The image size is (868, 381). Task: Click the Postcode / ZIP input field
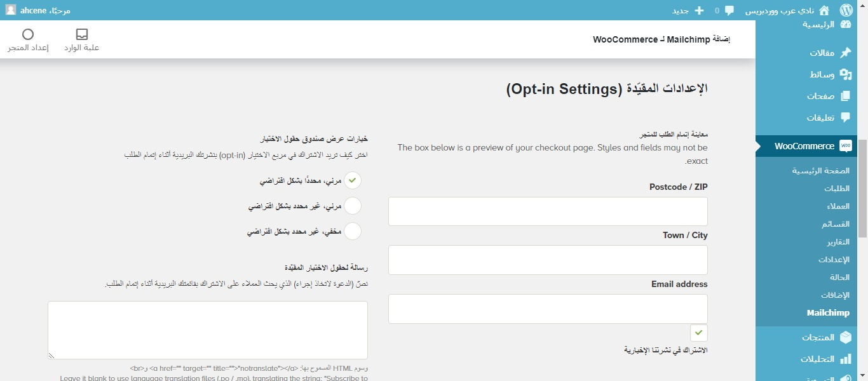point(548,211)
